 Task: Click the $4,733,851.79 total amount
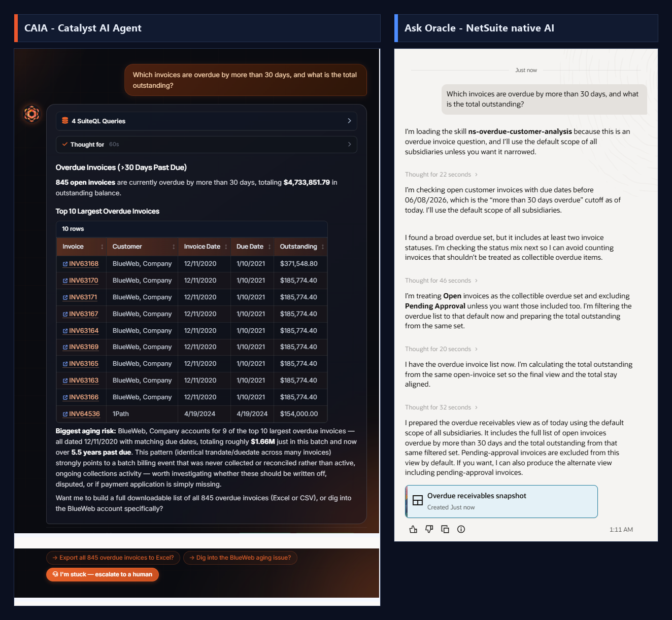click(307, 182)
